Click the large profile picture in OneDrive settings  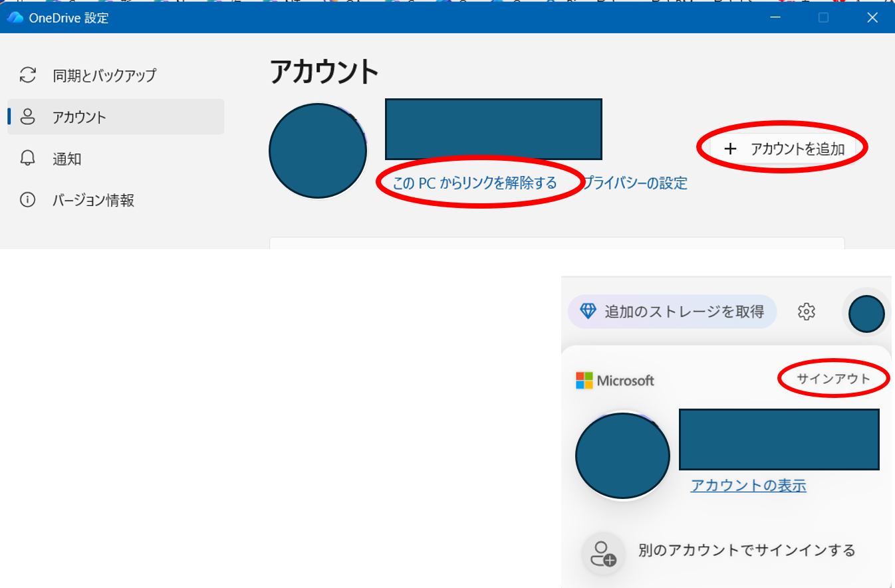318,151
